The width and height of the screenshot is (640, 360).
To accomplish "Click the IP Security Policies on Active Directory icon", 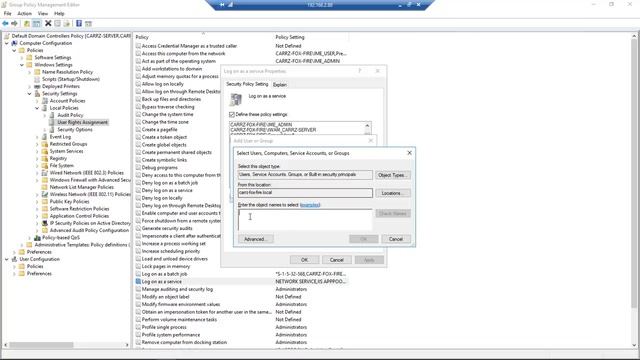I will 45,223.
